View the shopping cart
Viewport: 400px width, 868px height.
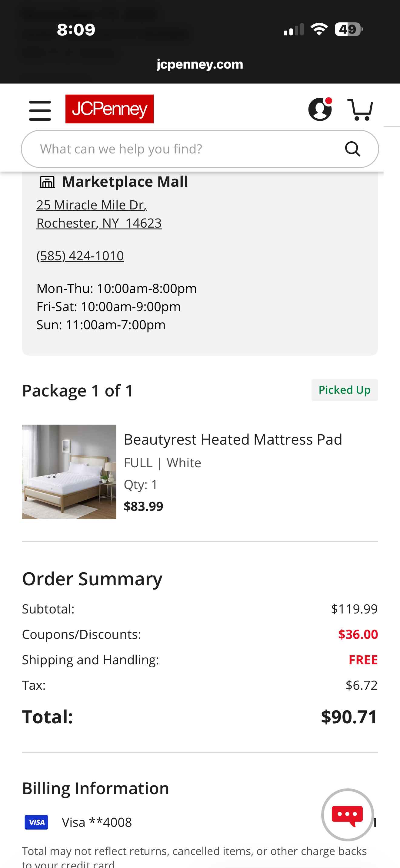360,109
